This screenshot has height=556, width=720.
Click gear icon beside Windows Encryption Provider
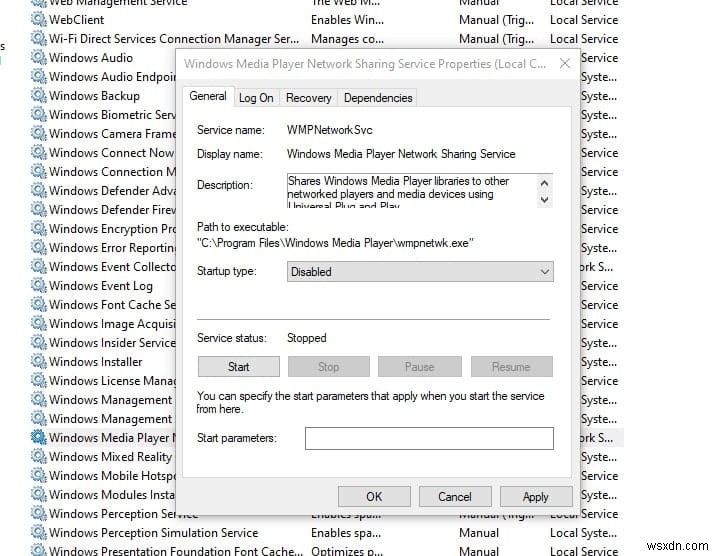(39, 229)
